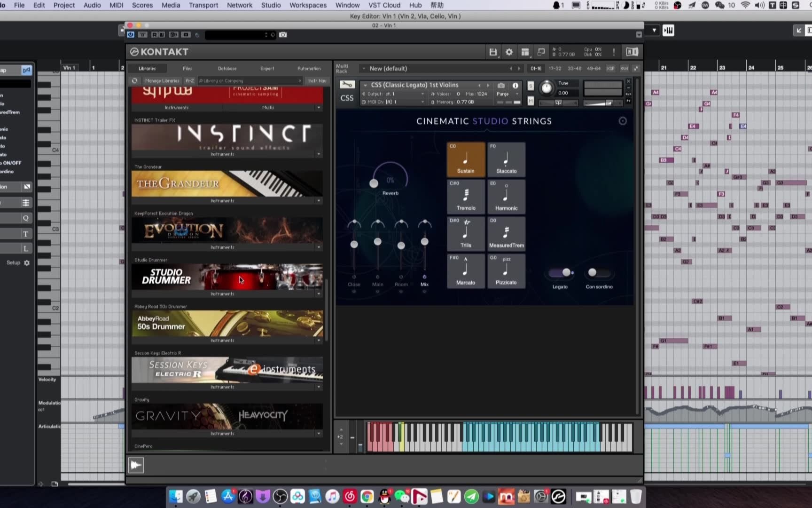Image resolution: width=812 pixels, height=508 pixels.
Task: Toggle the Con sordino switch
Action: [598, 272]
